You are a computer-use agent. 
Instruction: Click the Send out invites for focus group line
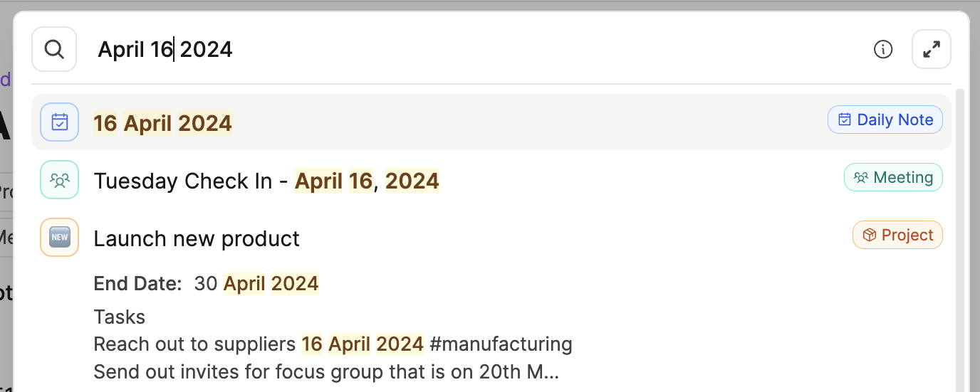pos(326,371)
